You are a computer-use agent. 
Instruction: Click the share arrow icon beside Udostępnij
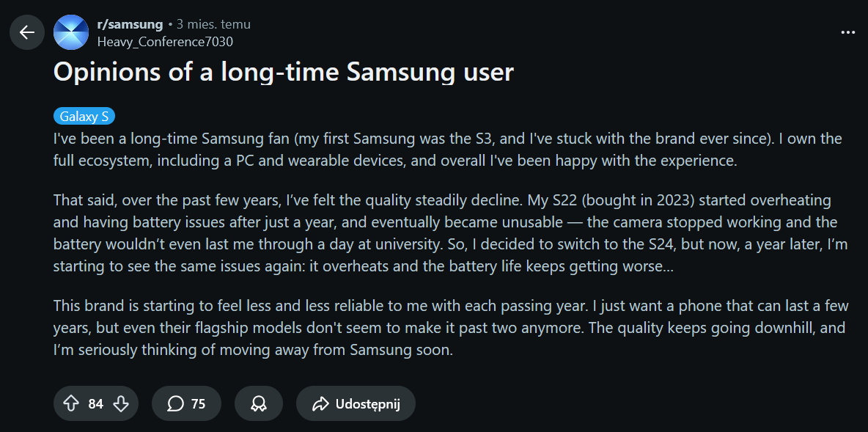(x=320, y=403)
